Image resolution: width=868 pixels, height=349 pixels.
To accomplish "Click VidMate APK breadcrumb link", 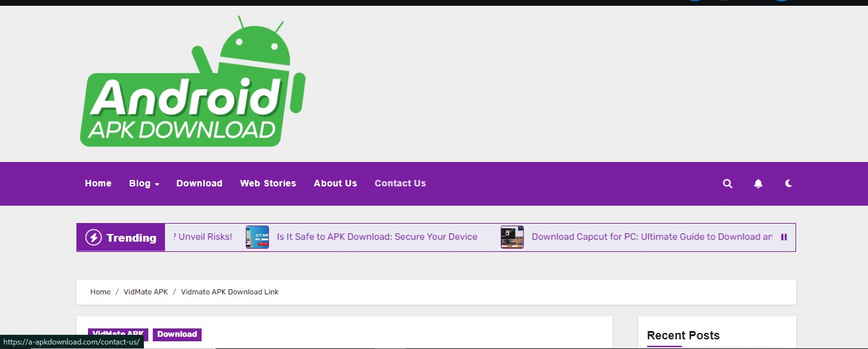I will (x=146, y=292).
